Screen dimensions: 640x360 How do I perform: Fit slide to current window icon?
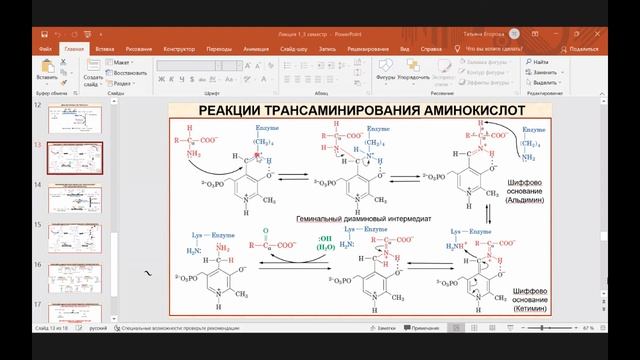click(603, 328)
